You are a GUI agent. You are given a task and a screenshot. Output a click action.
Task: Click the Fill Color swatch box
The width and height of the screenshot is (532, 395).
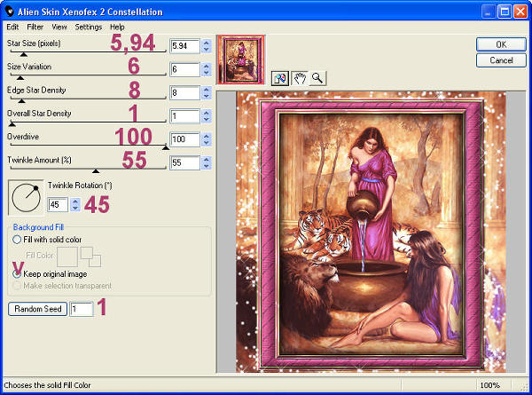(67, 257)
